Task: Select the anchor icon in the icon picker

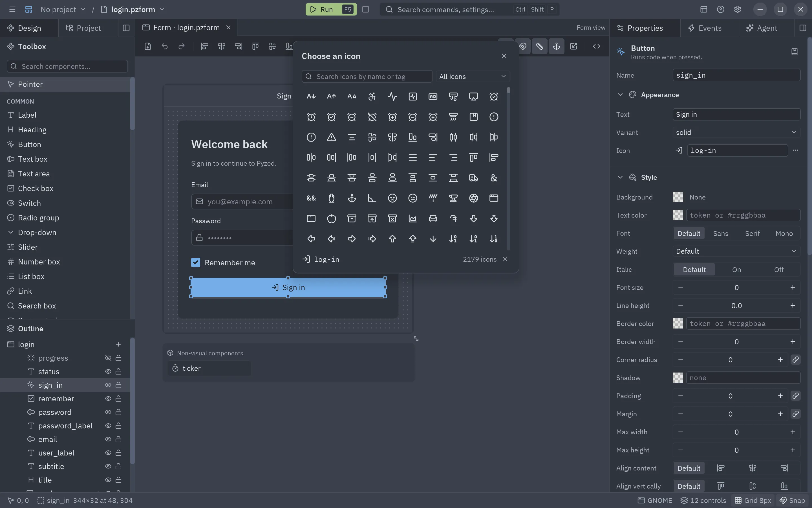Action: coord(352,198)
